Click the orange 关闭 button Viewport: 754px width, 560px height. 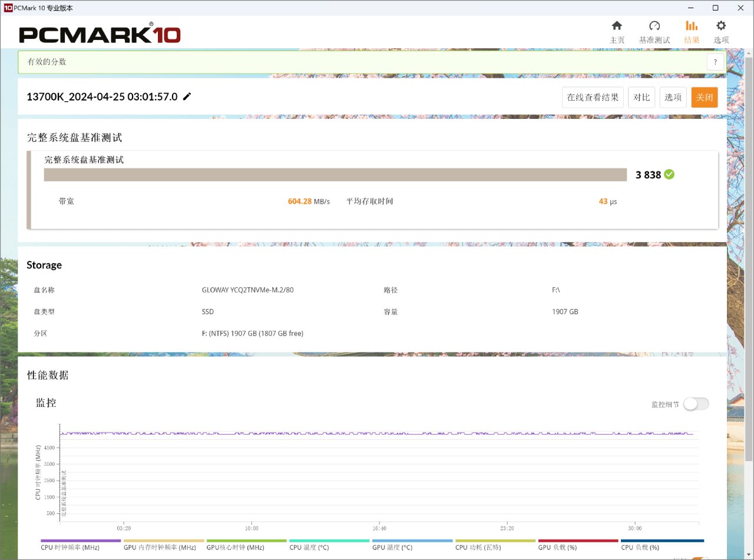pyautogui.click(x=705, y=97)
